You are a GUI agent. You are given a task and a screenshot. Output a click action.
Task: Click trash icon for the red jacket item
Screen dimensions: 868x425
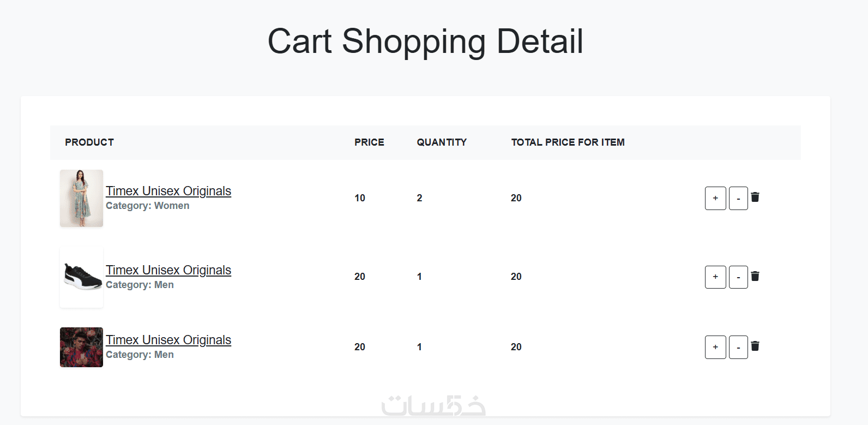coord(755,346)
